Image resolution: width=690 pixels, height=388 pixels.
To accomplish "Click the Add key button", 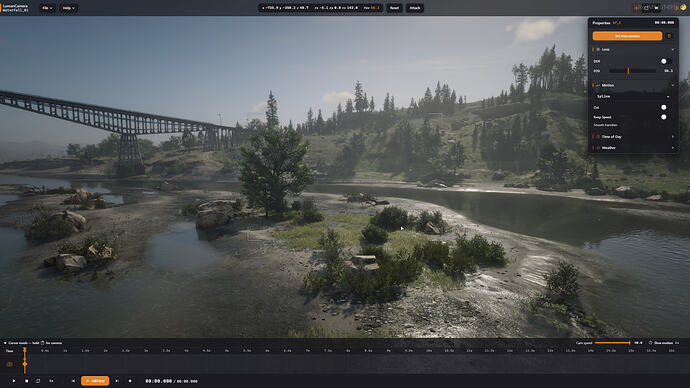I will tap(95, 381).
